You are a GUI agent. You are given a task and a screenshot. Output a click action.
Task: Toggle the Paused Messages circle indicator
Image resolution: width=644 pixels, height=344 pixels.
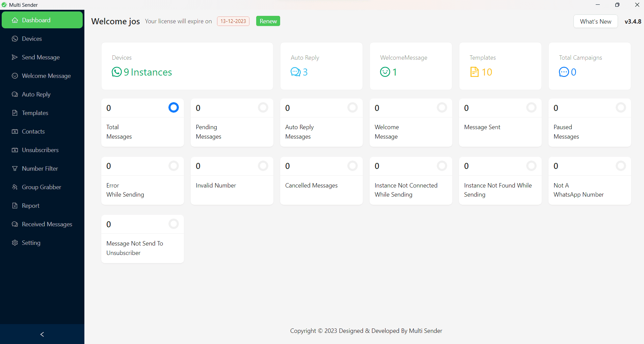click(621, 108)
